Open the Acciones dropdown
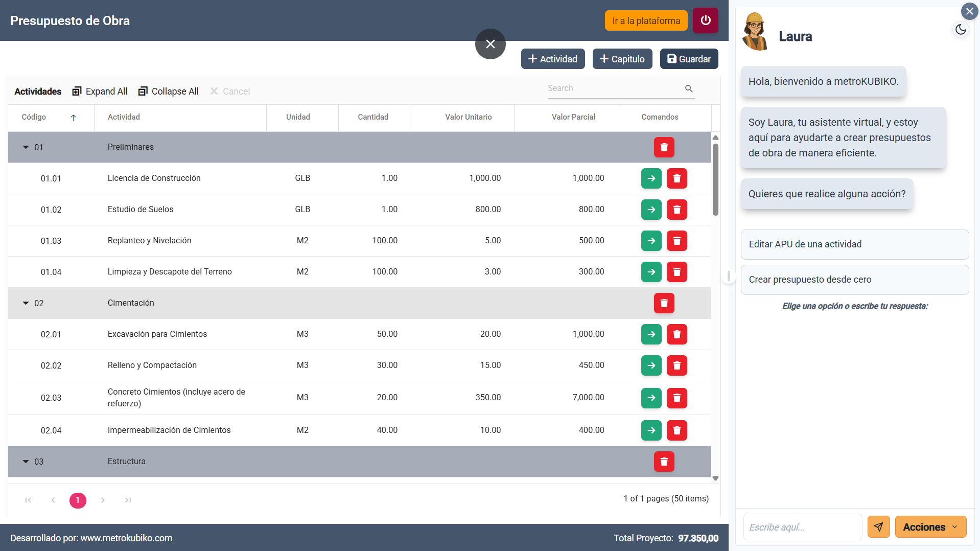 (930, 527)
